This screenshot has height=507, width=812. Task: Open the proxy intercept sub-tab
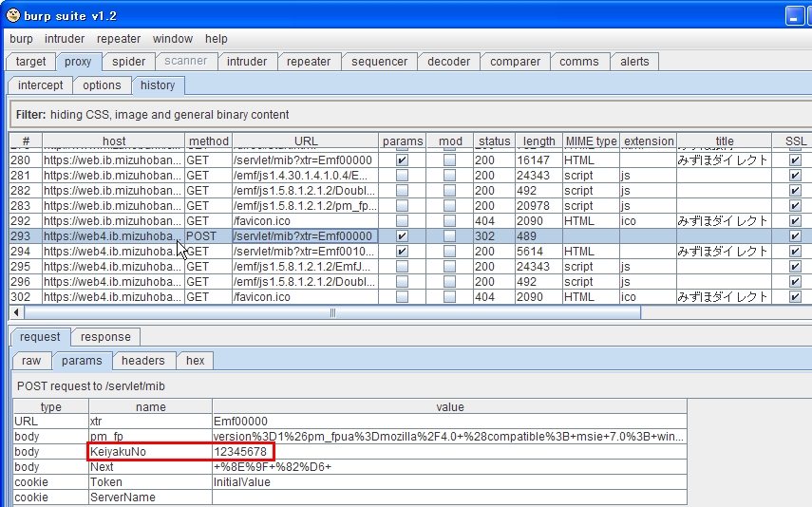click(x=41, y=85)
